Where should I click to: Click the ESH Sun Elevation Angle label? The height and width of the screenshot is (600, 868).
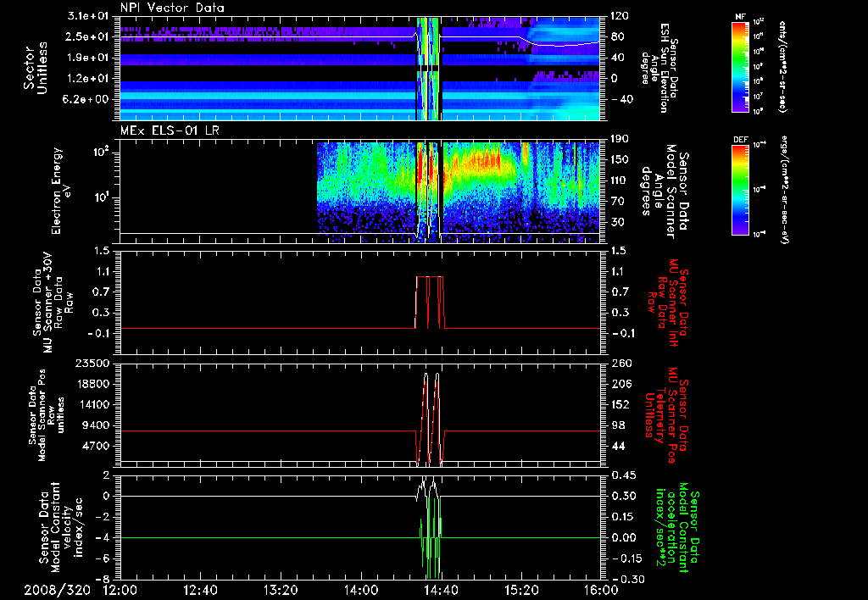point(664,68)
